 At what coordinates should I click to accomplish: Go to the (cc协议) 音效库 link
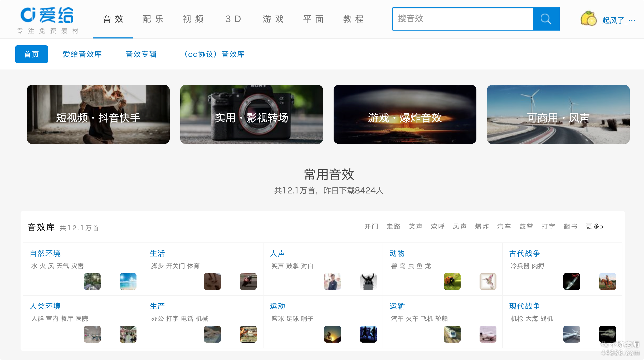214,54
